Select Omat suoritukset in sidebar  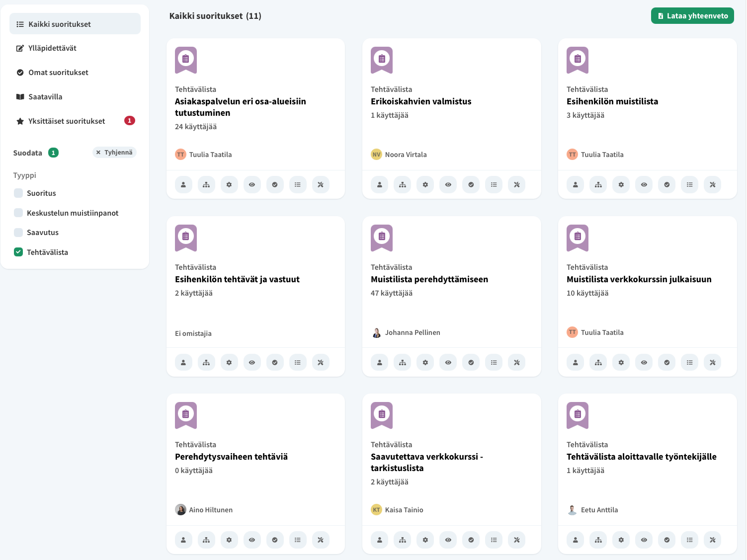(x=58, y=73)
